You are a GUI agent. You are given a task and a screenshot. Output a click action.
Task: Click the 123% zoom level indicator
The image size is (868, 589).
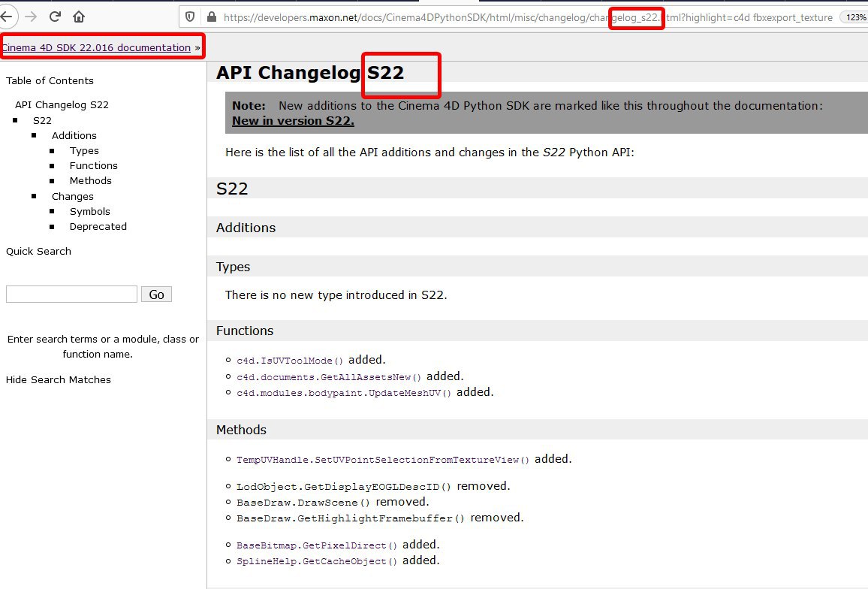[854, 17]
